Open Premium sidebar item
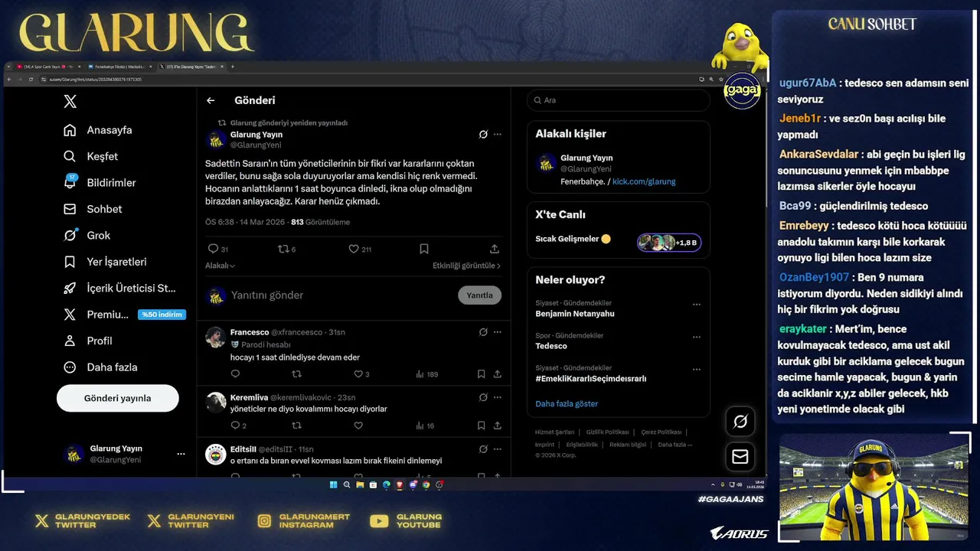This screenshot has height=551, width=980. coord(96,315)
